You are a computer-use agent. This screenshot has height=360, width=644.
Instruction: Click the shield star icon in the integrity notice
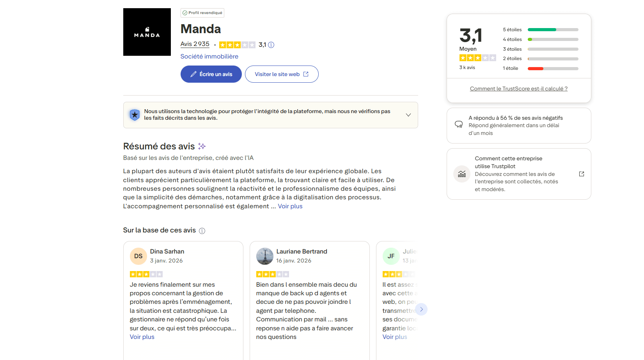(135, 115)
